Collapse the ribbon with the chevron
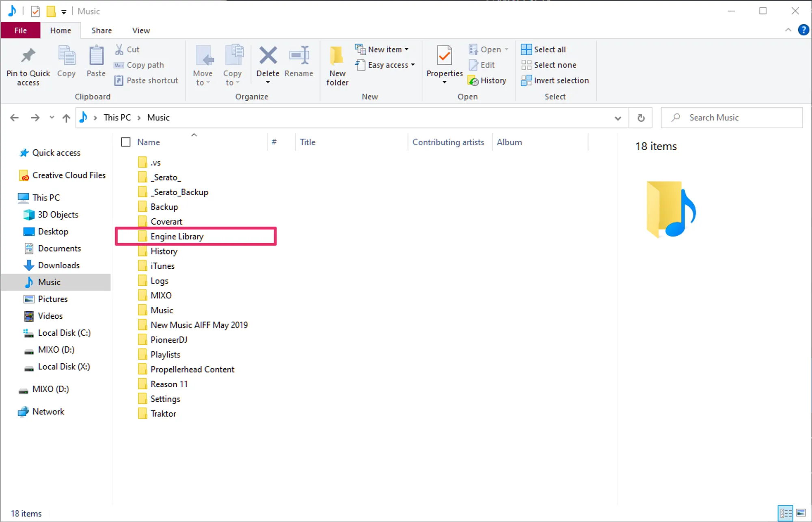Screen dimensions: 812x522 pos(788,30)
